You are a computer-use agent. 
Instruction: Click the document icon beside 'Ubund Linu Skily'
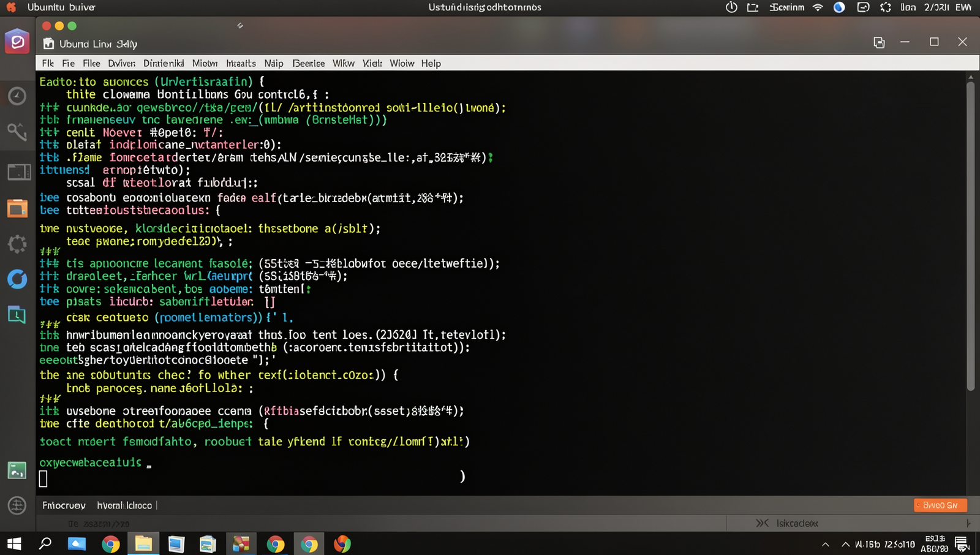pos(48,43)
